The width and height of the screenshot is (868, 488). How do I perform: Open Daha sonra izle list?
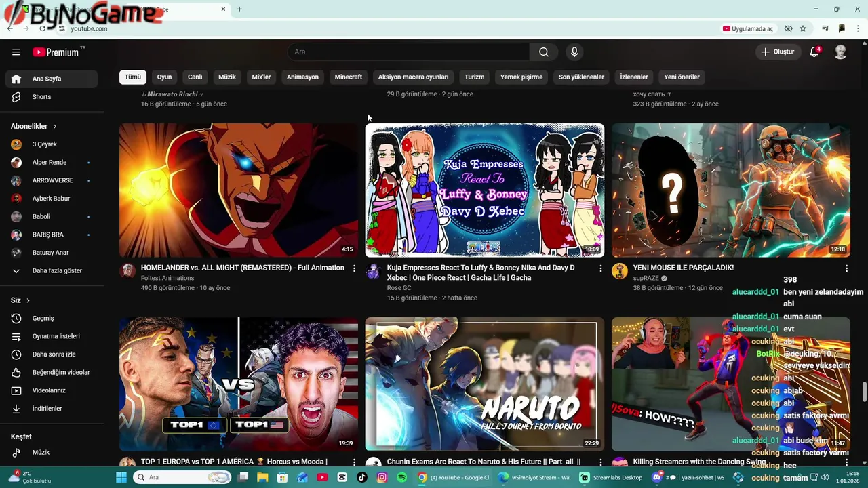52,354
